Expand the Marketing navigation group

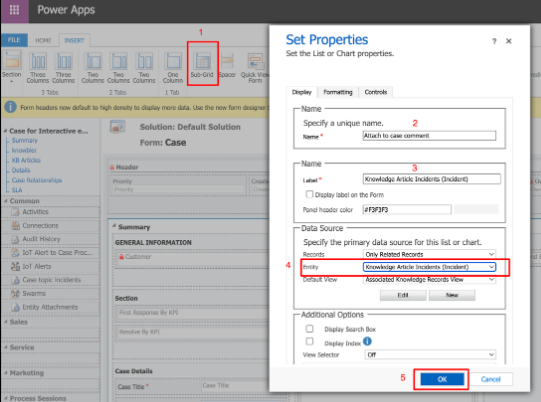pyautogui.click(x=6, y=373)
